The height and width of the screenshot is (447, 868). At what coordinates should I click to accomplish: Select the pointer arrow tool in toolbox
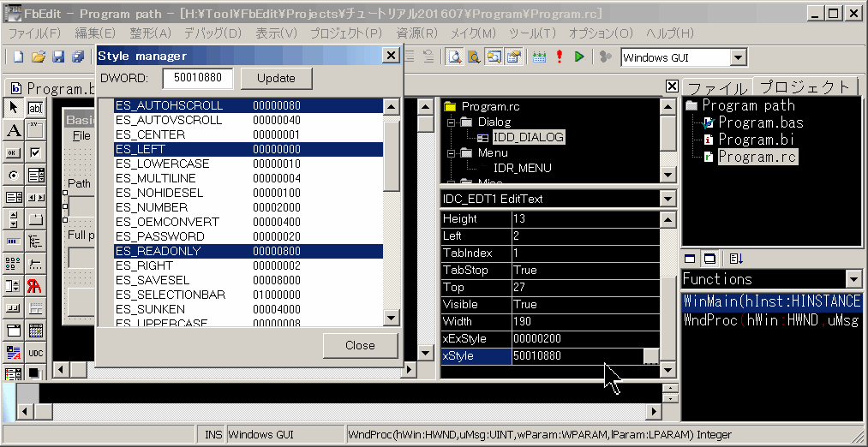tap(14, 108)
